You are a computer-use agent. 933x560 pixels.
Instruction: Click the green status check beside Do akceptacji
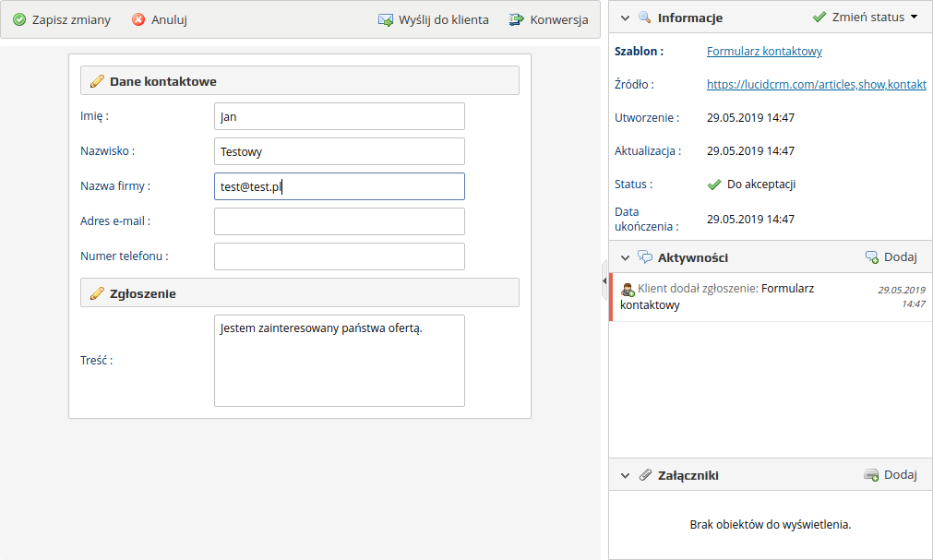pos(714,185)
